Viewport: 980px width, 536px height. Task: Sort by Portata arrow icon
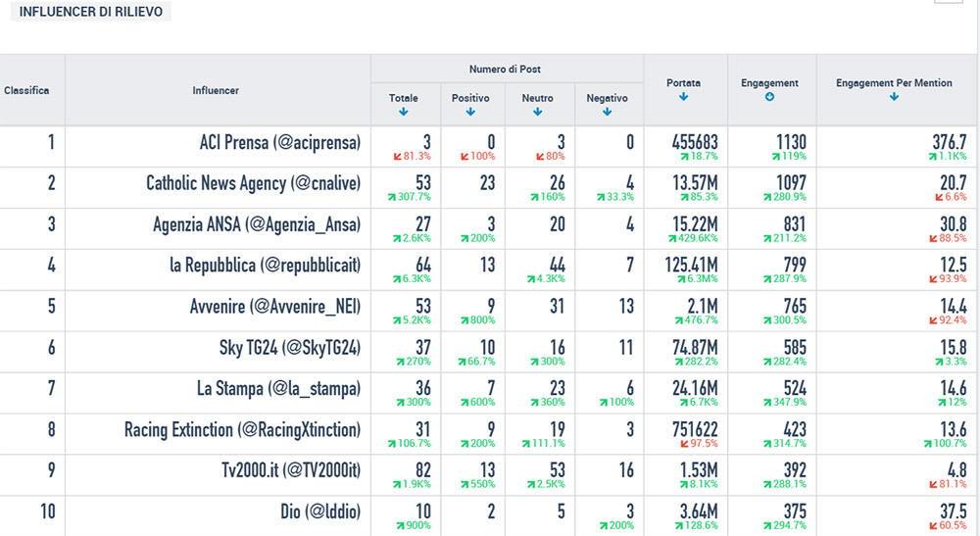tap(683, 97)
